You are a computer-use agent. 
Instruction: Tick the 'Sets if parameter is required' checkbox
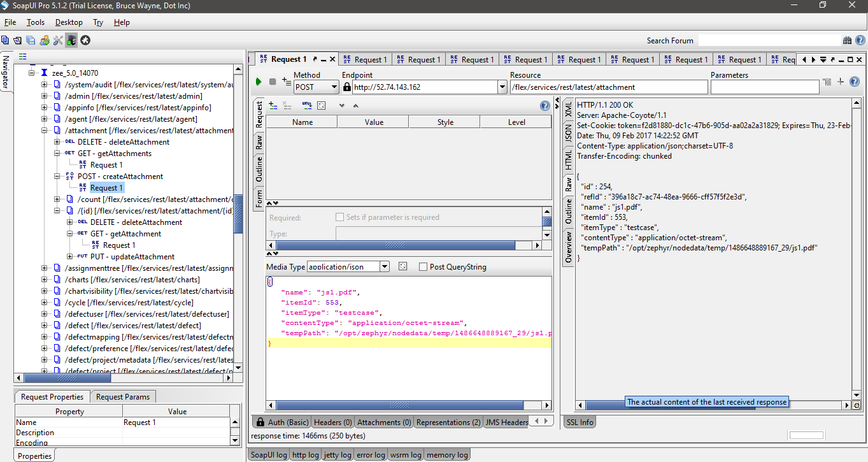pos(340,217)
